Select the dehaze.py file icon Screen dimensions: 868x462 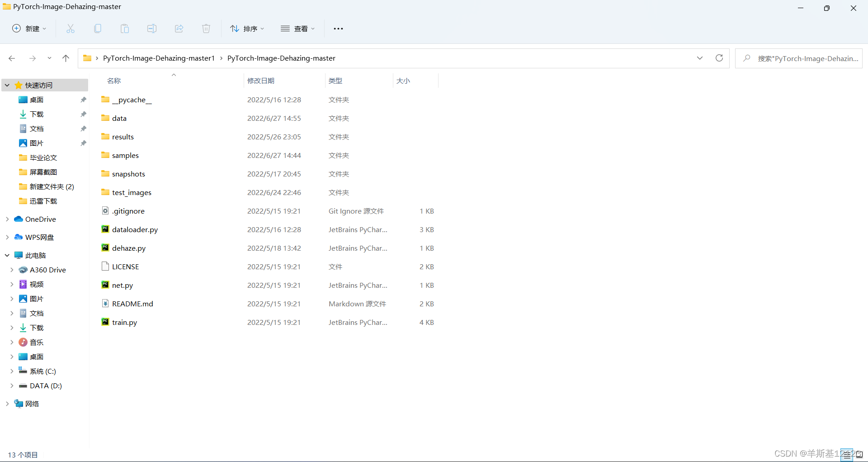tap(105, 248)
